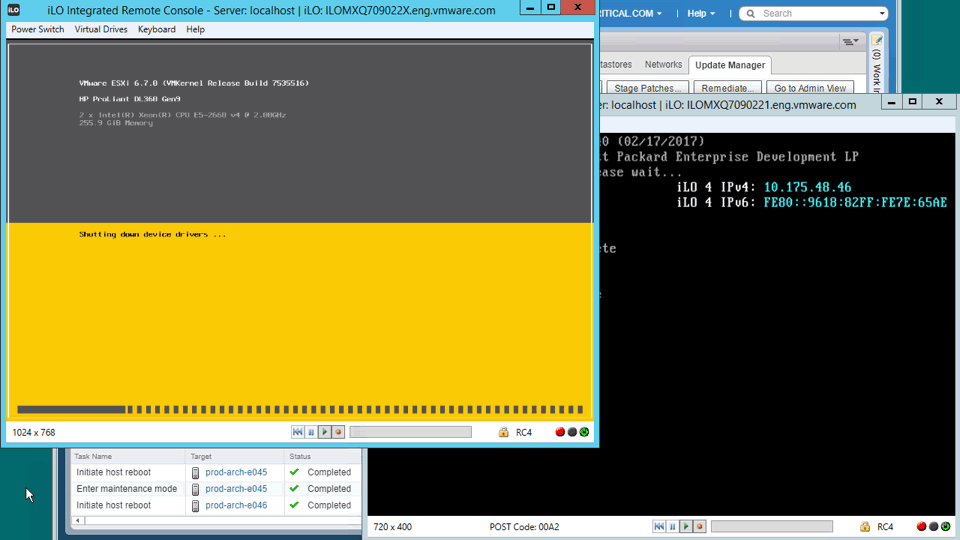Click the green power status icon in ESXi console
The height and width of the screenshot is (540, 960).
[x=585, y=432]
